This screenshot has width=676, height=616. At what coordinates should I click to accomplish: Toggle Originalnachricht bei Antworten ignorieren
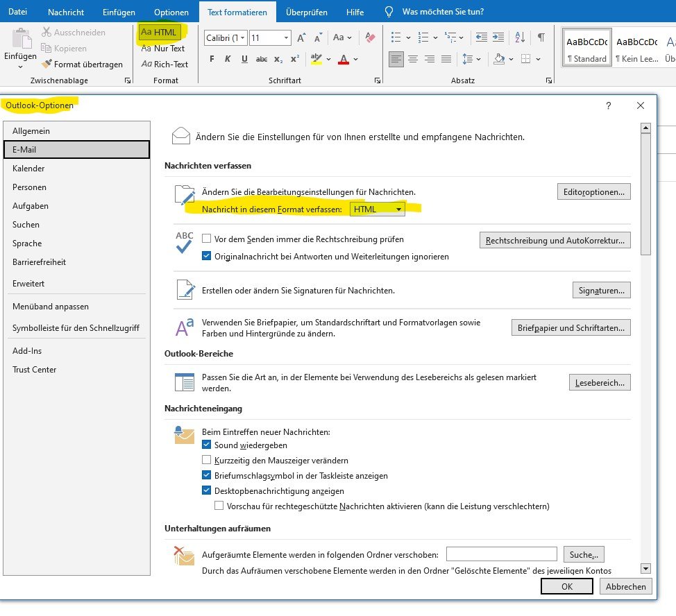point(207,256)
